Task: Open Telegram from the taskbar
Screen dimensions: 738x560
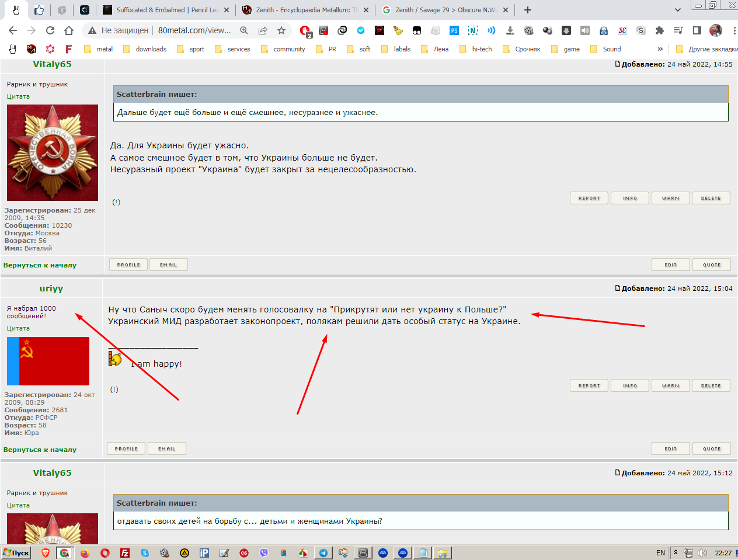Action: click(x=323, y=553)
